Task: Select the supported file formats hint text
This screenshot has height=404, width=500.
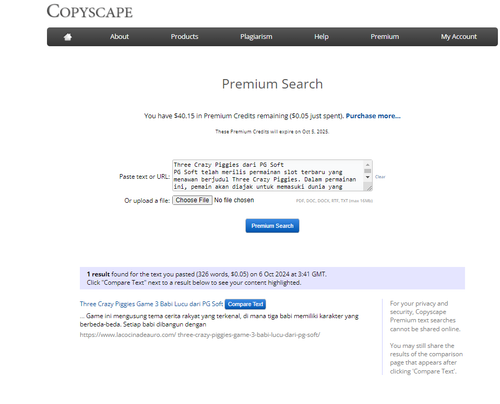Action: pyautogui.click(x=334, y=201)
